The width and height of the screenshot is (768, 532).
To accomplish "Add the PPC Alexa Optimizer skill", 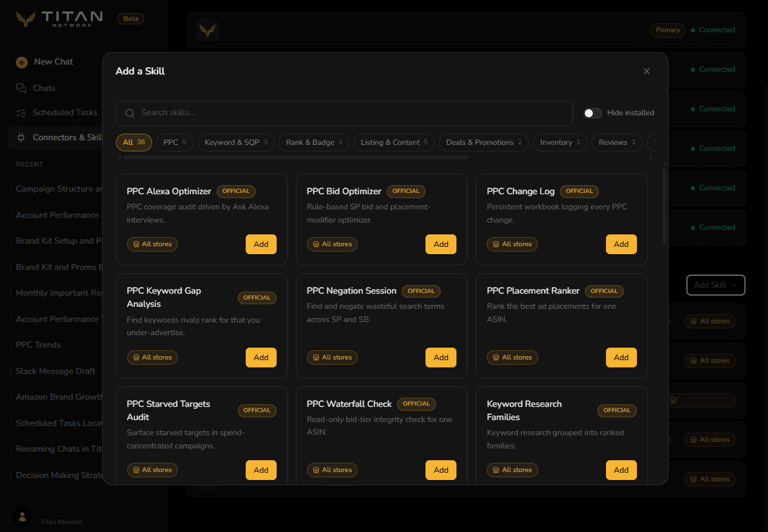I will pyautogui.click(x=261, y=244).
